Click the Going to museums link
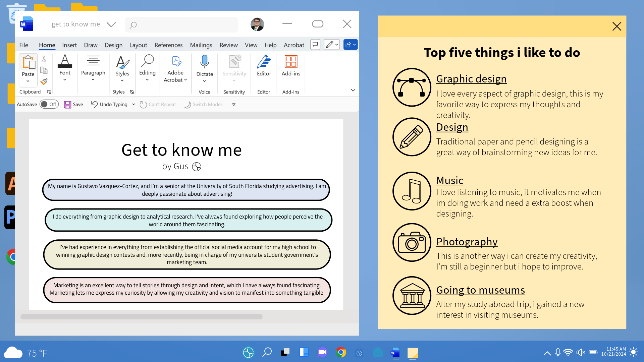644x362 pixels. pos(480,290)
